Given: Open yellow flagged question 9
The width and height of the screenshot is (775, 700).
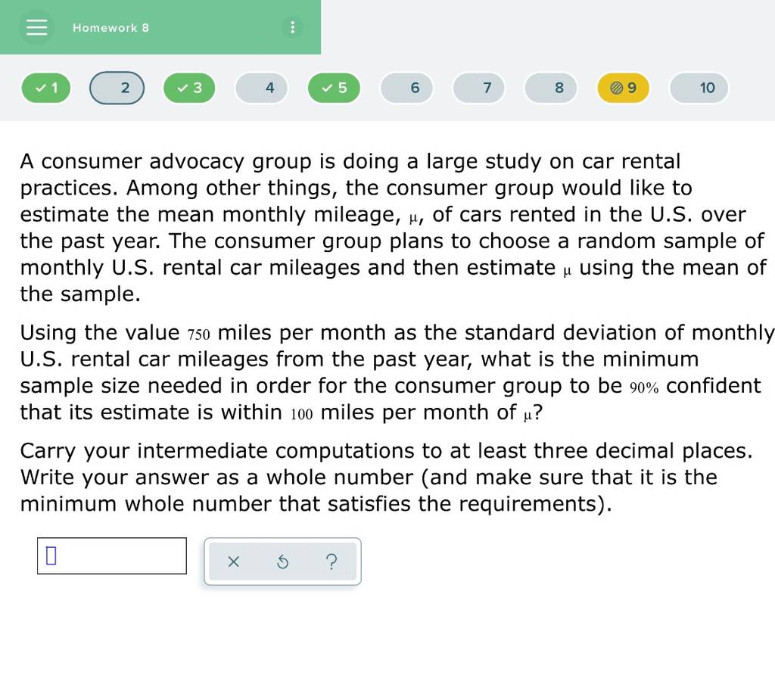Looking at the screenshot, I should coord(624,88).
